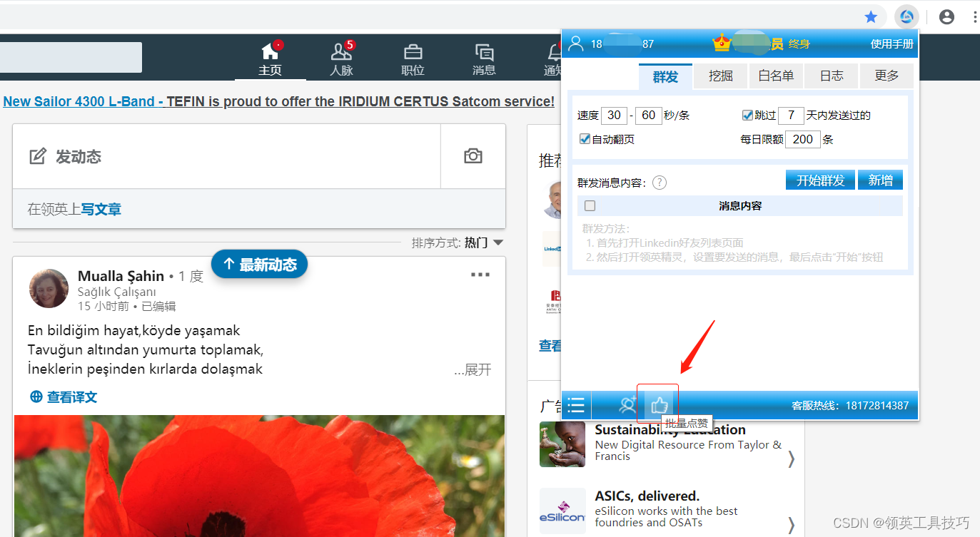Screen dimensions: 980x537
Task: Click the 新增 button
Action: pyautogui.click(x=880, y=180)
